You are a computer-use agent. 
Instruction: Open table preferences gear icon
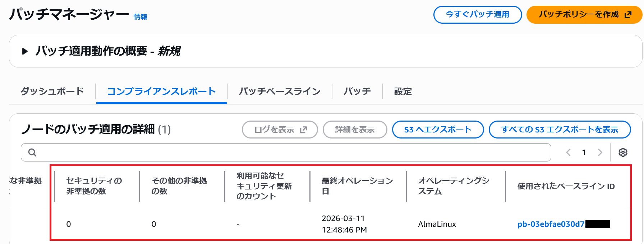[x=623, y=152]
